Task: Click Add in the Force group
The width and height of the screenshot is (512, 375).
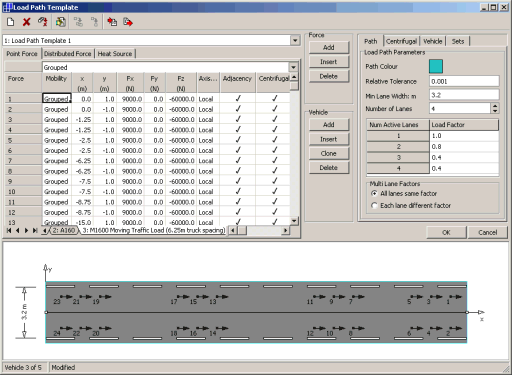Action: click(x=329, y=47)
